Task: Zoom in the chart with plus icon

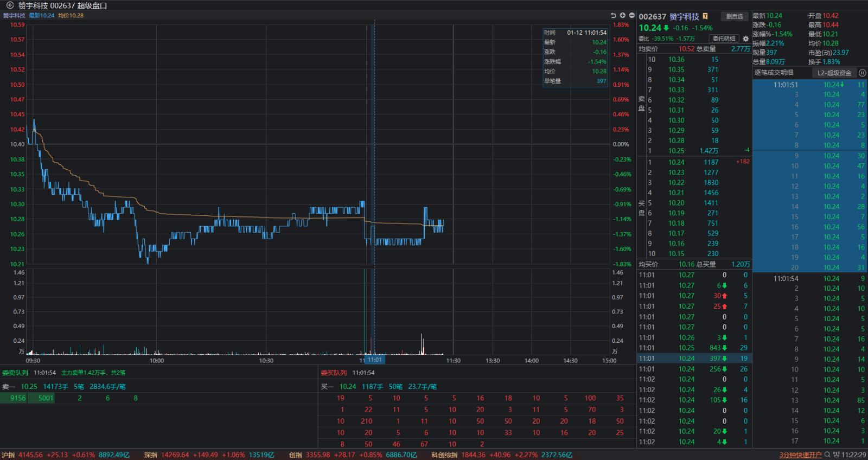Action: pos(622,15)
